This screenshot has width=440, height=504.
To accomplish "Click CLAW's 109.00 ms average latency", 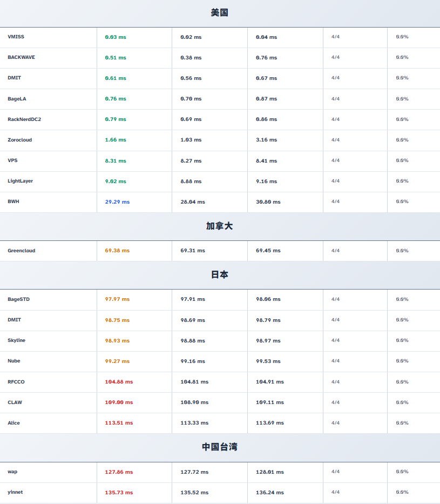I will click(119, 402).
